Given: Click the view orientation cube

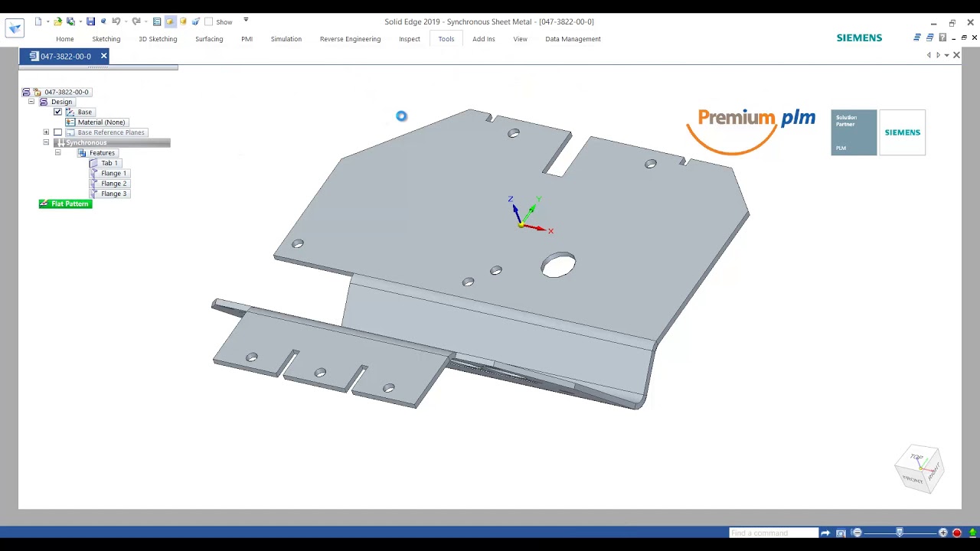Looking at the screenshot, I should pos(919,468).
